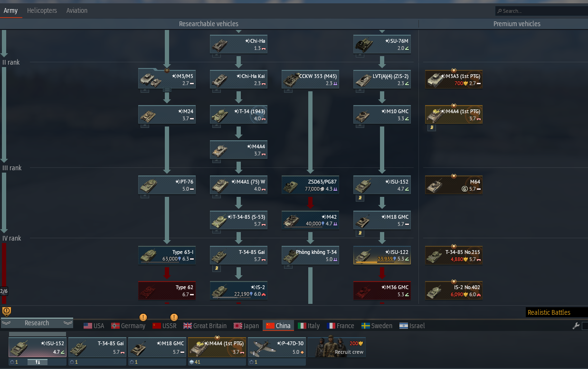Select the LVT(A)(4) (ZiS-2) card
The image size is (588, 369).
point(382,79)
